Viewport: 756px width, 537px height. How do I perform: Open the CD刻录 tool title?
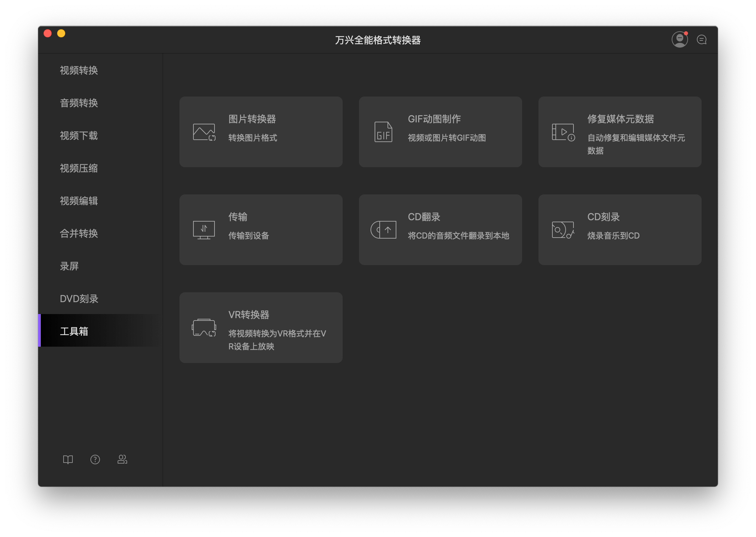tap(604, 217)
